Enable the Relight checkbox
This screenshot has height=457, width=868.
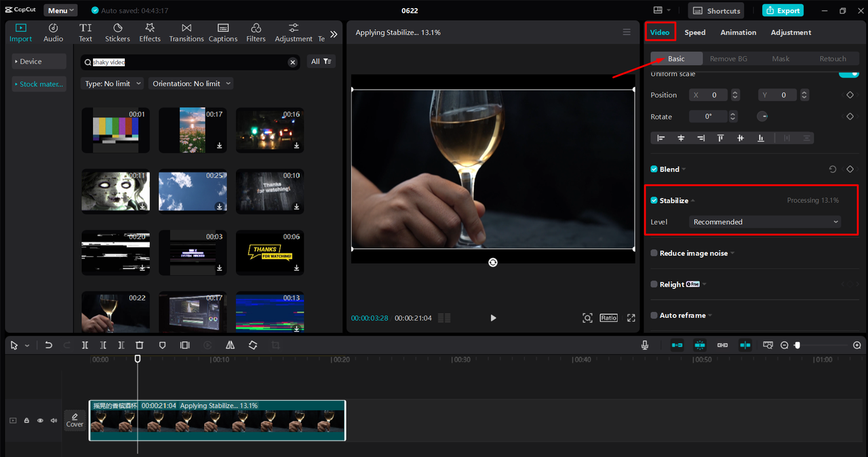pyautogui.click(x=654, y=285)
